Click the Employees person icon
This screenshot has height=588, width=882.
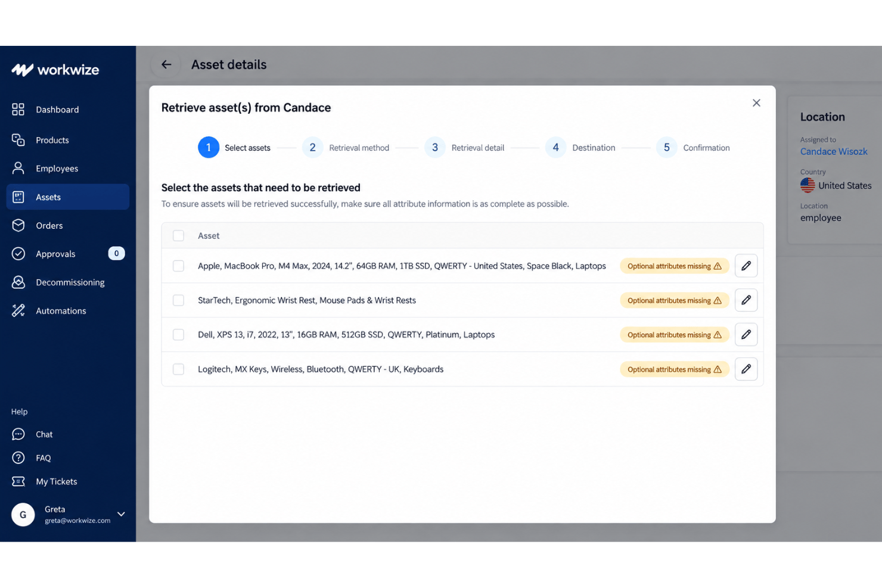tap(18, 169)
